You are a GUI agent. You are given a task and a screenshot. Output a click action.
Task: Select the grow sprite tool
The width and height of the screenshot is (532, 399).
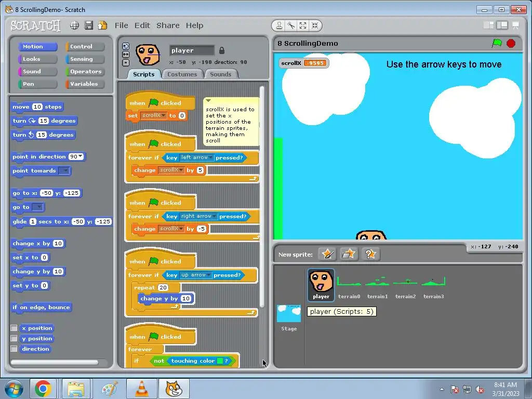pos(303,25)
